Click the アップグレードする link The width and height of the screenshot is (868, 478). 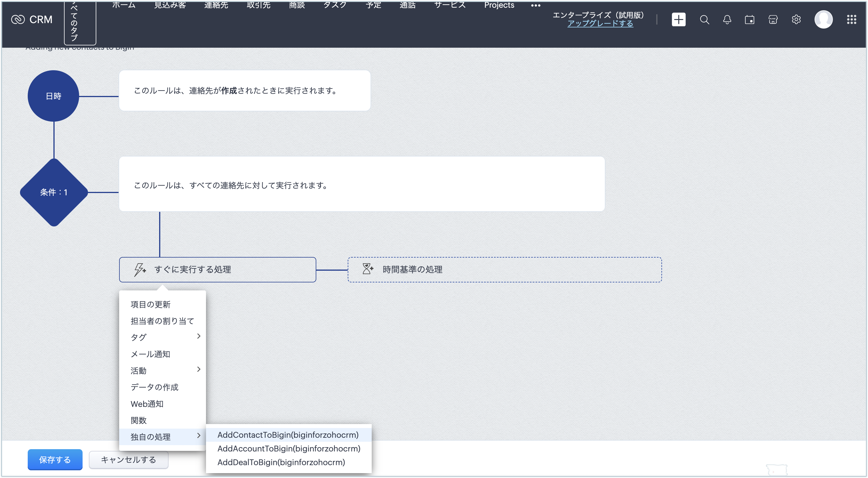(x=600, y=24)
